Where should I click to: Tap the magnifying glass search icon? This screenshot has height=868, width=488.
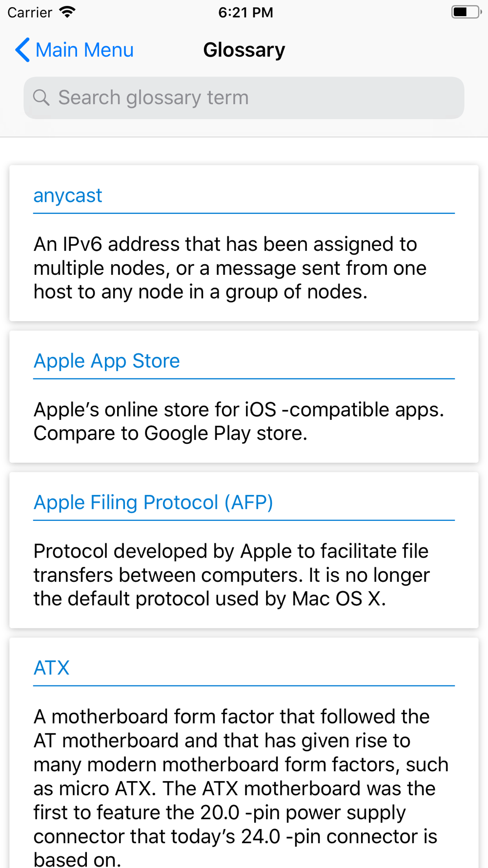click(x=41, y=98)
